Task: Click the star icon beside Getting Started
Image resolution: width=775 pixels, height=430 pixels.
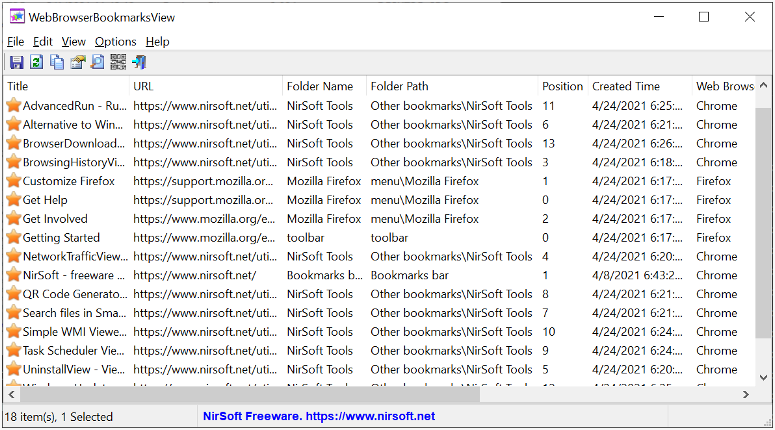Action: pos(13,237)
